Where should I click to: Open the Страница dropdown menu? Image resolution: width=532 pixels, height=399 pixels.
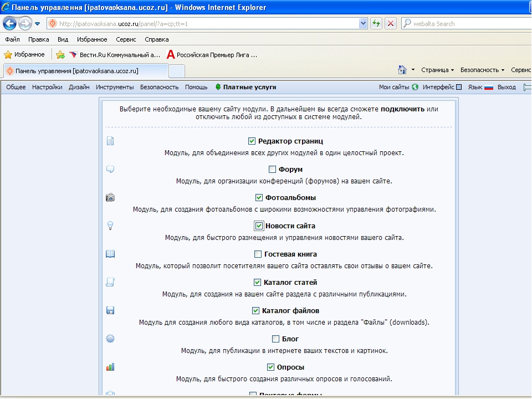tap(437, 70)
